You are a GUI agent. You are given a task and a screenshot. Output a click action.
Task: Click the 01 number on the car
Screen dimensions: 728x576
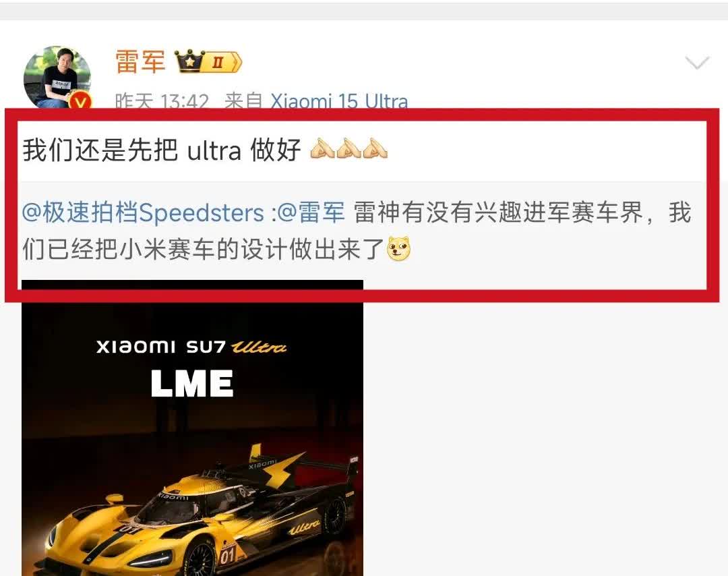(x=228, y=555)
